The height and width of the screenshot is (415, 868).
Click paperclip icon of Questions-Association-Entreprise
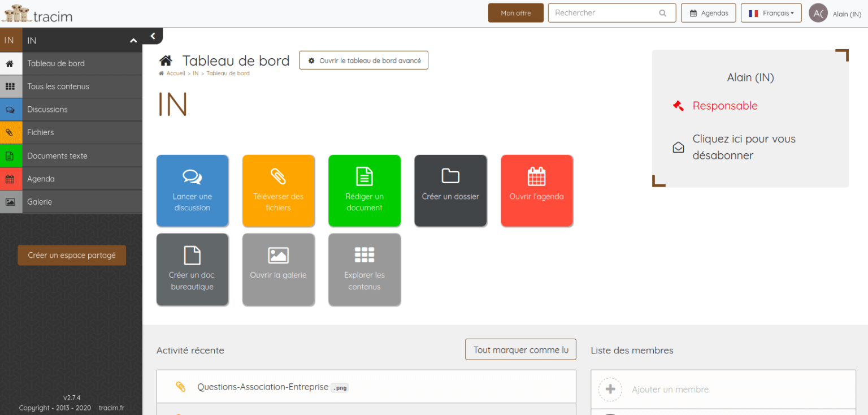tap(181, 387)
